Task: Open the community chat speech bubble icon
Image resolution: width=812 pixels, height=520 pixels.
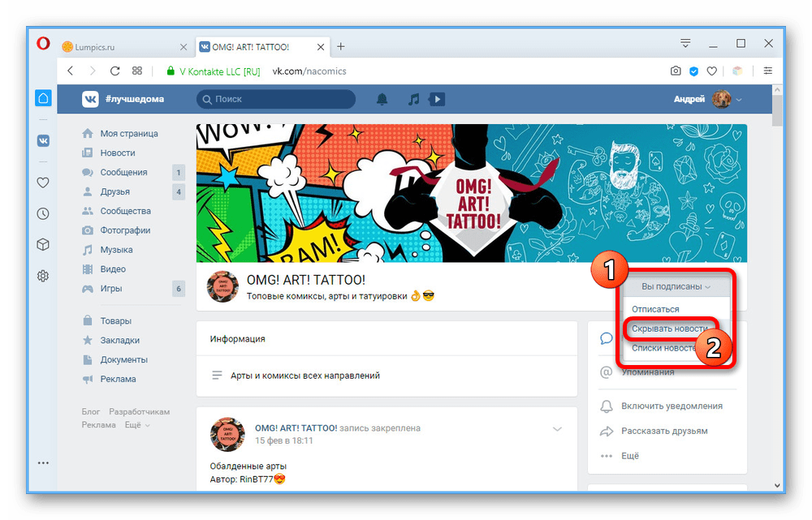Action: point(607,338)
